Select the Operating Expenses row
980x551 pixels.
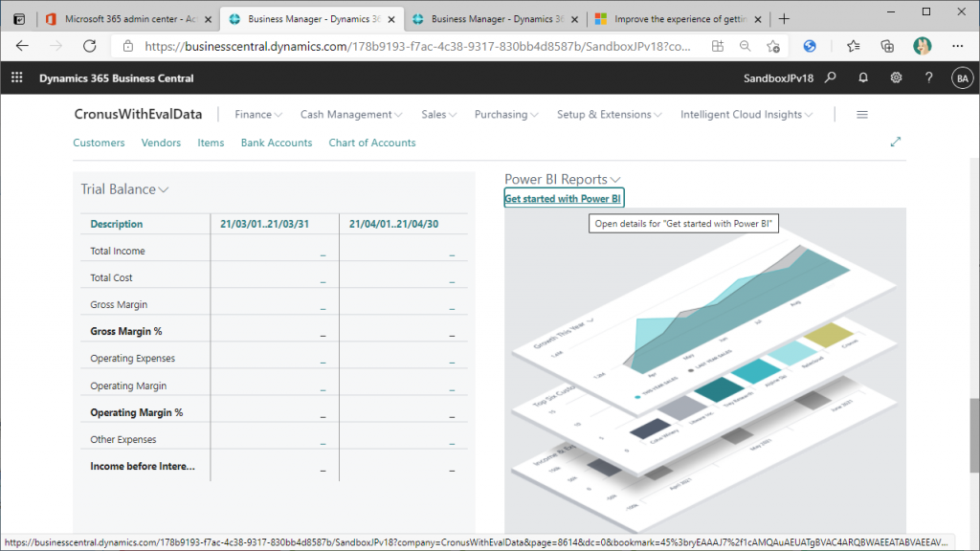click(274, 358)
